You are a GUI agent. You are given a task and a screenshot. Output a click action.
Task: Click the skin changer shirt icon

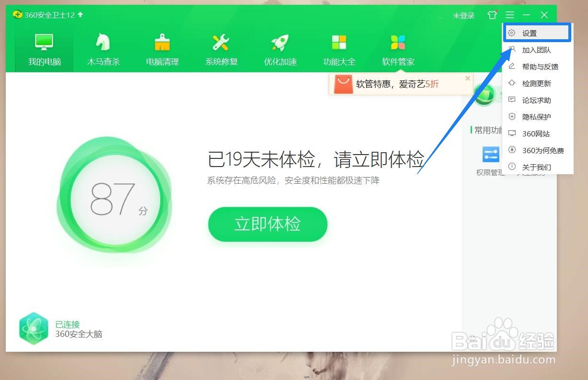(492, 15)
